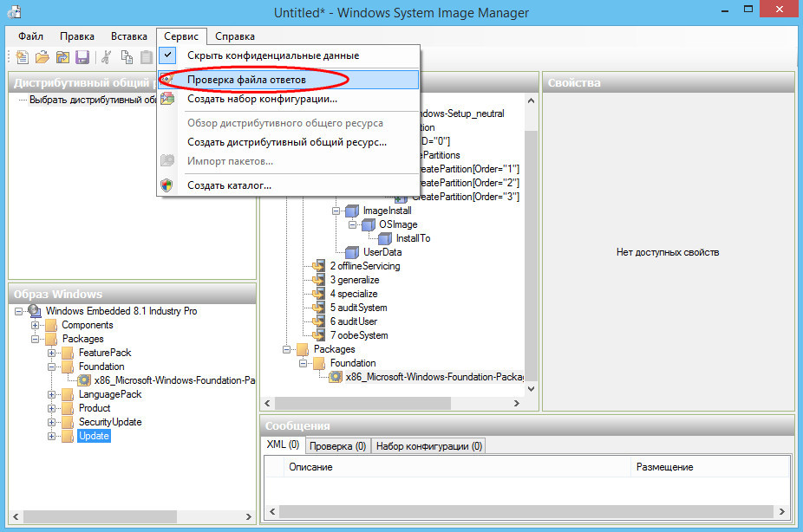Click the gear package icon in answer file Foundation
The width and height of the screenshot is (803, 532).
coord(336,377)
